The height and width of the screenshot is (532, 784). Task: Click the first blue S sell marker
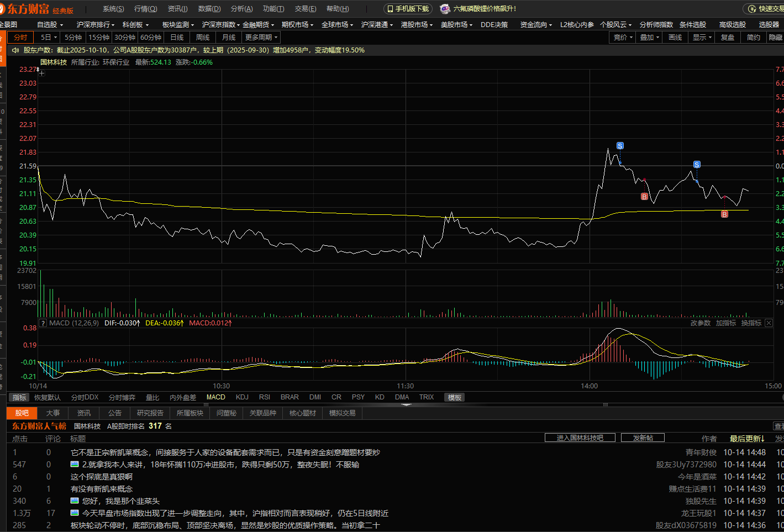coord(620,146)
